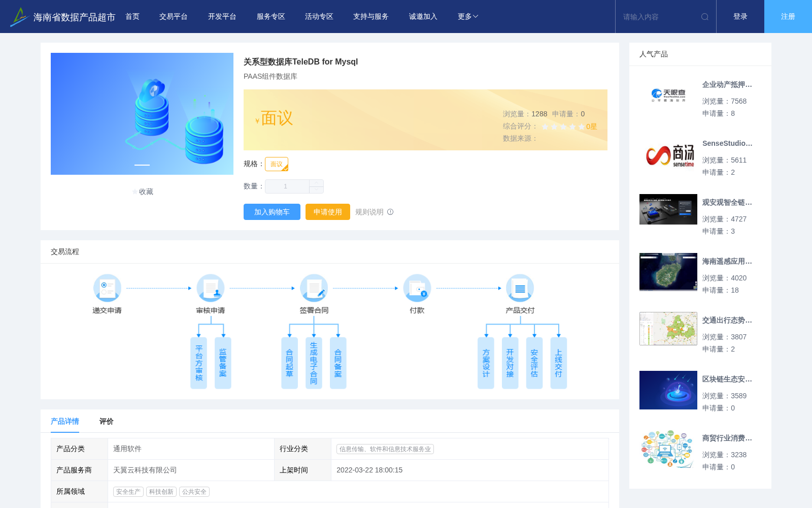Click the 付款 step icon
812x508 pixels.
coord(417,288)
